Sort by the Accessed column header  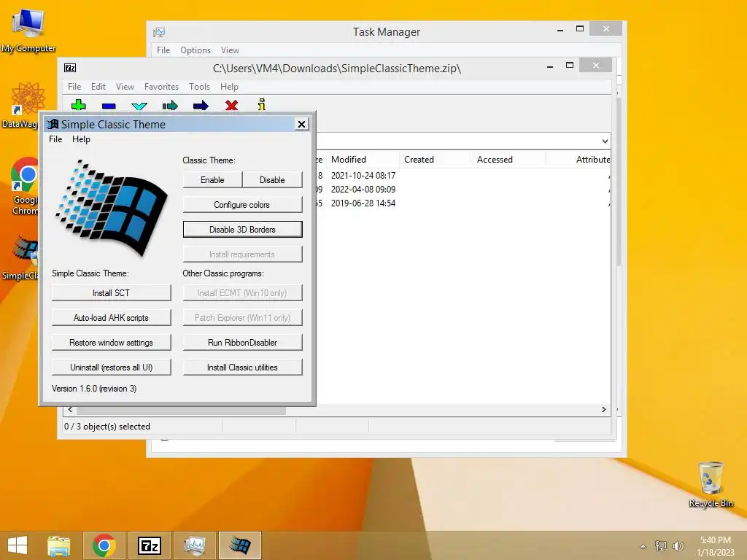pyautogui.click(x=508, y=160)
